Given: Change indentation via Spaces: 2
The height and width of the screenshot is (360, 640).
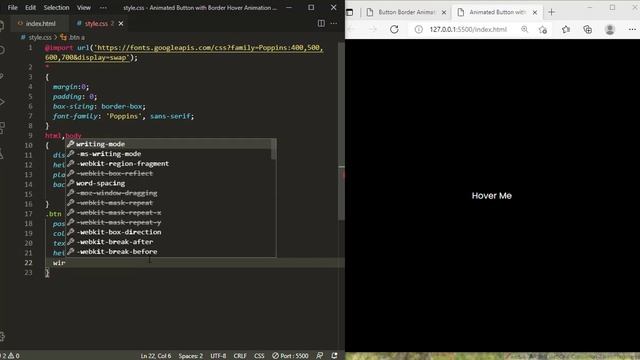Looking at the screenshot, I should click(191, 356).
